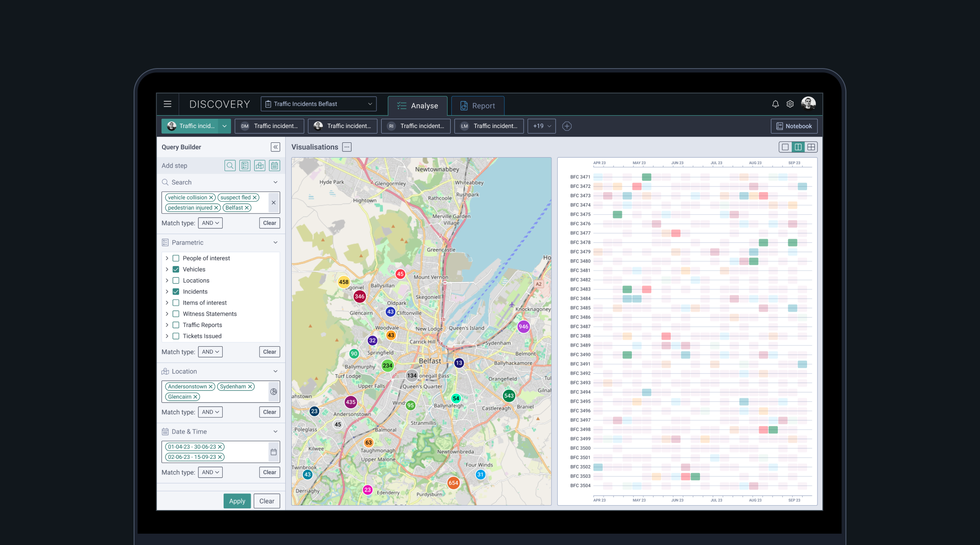Add a location step via map icon
980x545 pixels.
tap(260, 166)
